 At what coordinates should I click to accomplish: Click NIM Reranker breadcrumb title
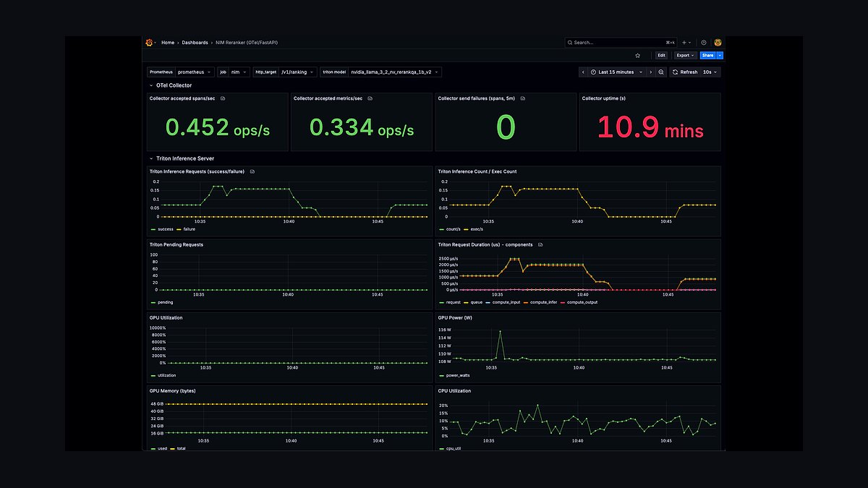pos(247,43)
